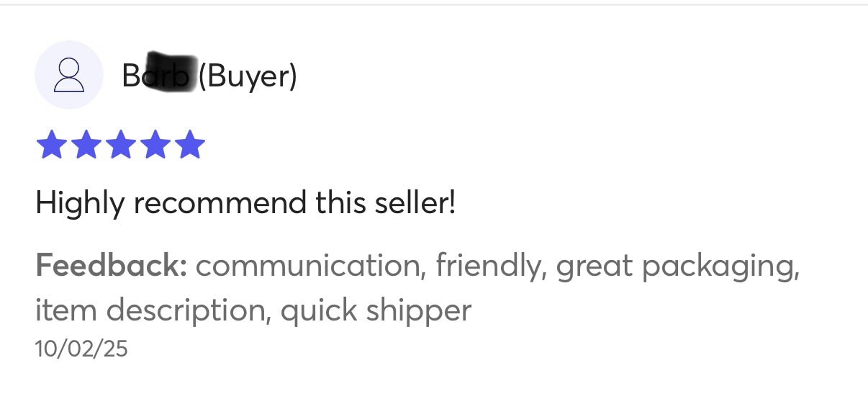This screenshot has height=399, width=868.
Task: Choose the "quick shipper" feedback tag
Action: [376, 310]
